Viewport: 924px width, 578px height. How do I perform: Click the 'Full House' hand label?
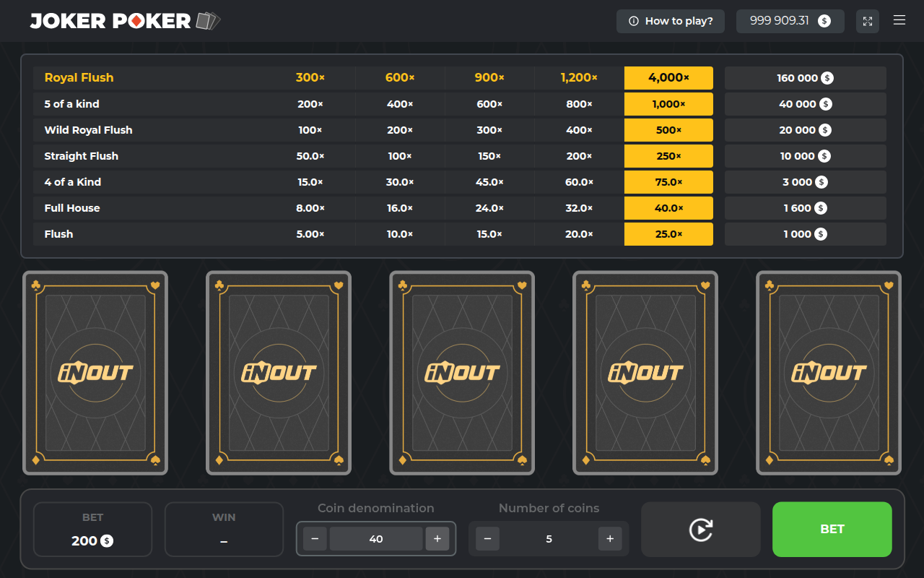72,208
